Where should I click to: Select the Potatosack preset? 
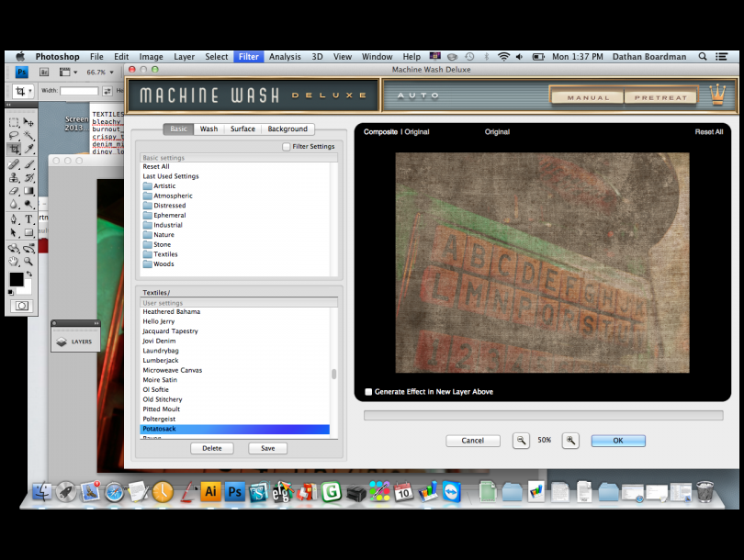[235, 429]
